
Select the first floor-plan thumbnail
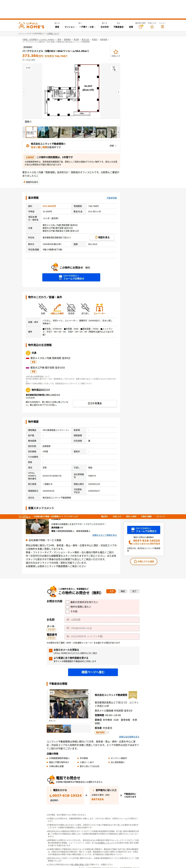pos(32,132)
